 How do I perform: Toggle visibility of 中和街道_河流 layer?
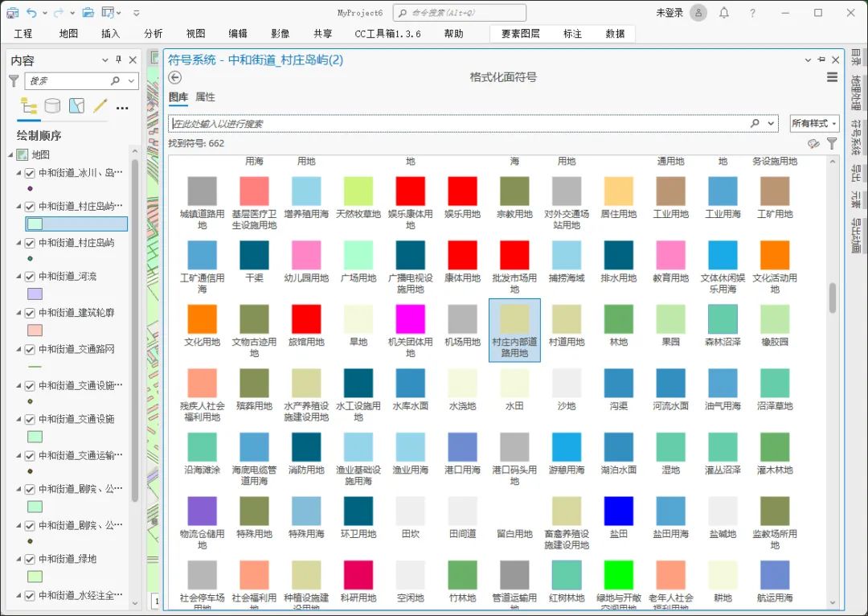[30, 276]
